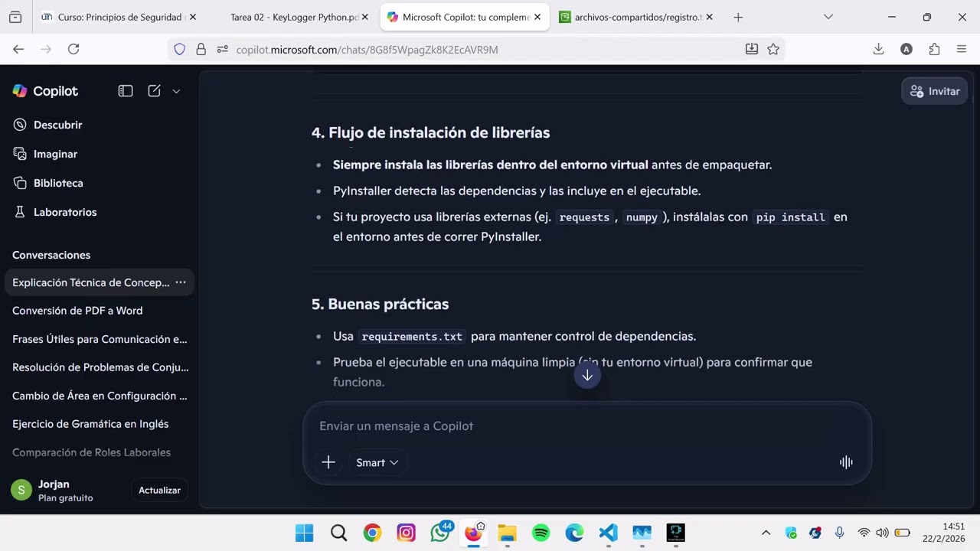Collapse the Copilot sidebar panel

tap(126, 91)
